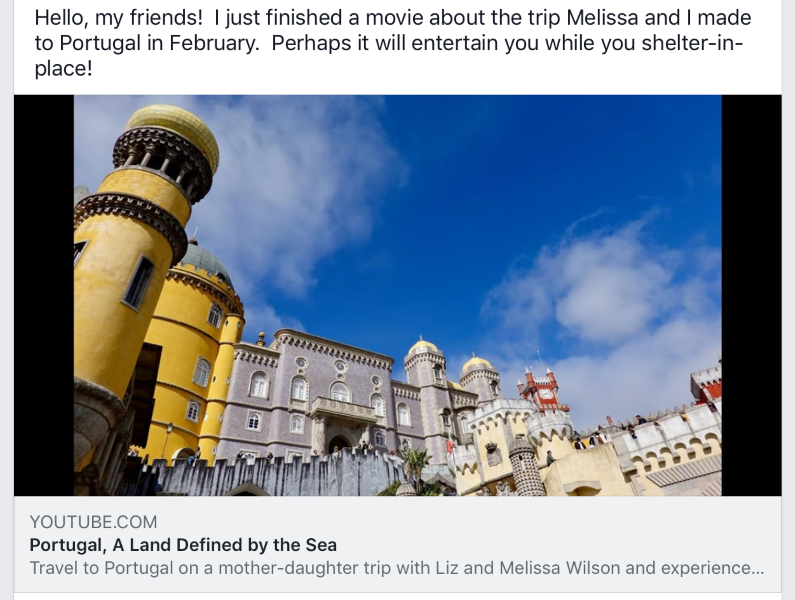Screen dimensions: 795x600
Task: Click 'Liz and Melissa Wilson' in the description
Action: click(x=536, y=568)
